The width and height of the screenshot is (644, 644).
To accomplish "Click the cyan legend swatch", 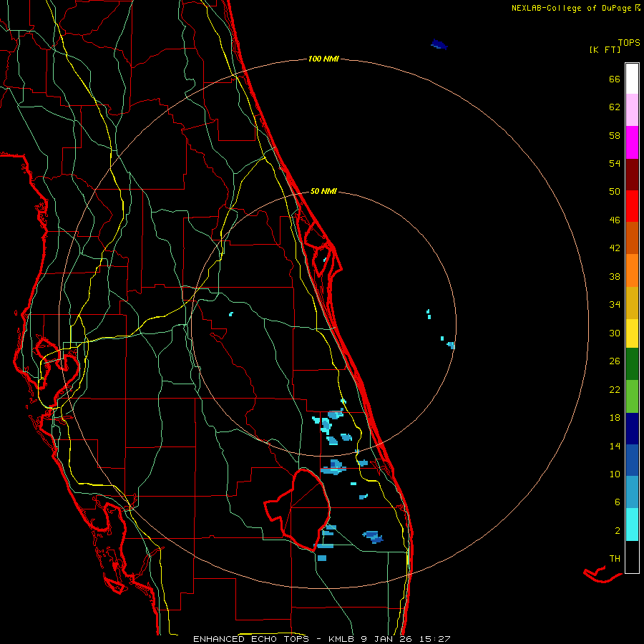I will (632, 525).
